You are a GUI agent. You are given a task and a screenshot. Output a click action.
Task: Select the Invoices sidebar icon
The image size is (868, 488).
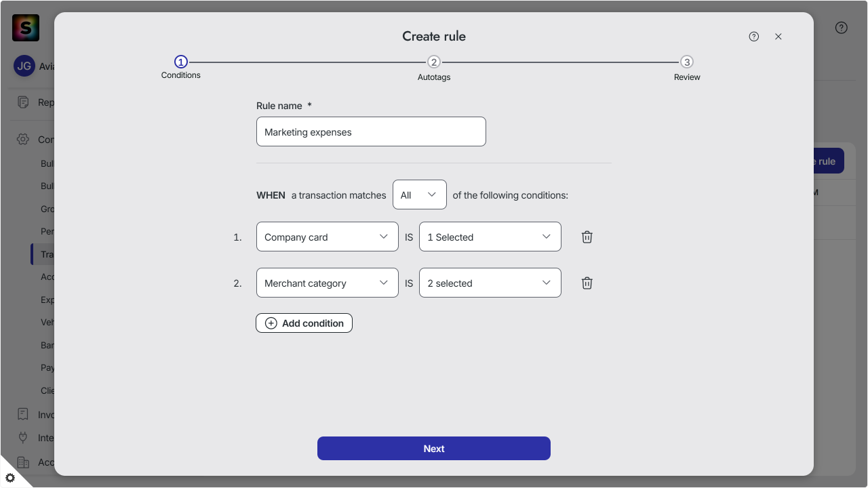point(23,414)
